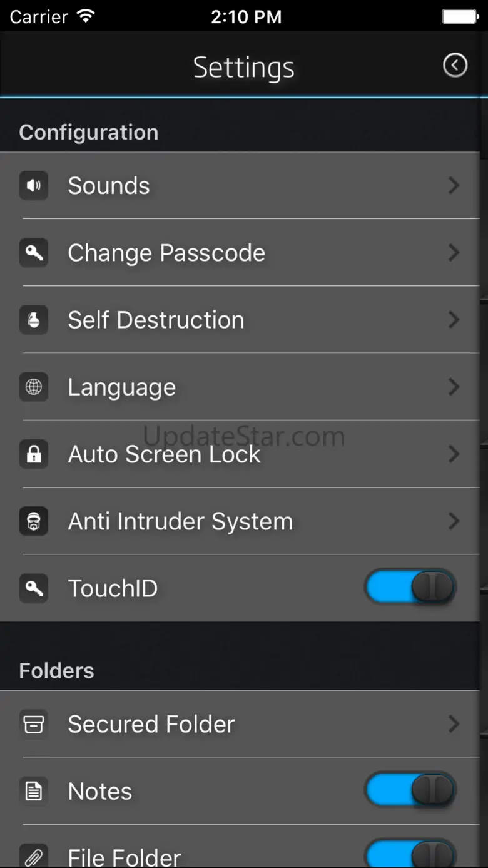This screenshot has width=488, height=868.
Task: Open the Change Passcode menu entry
Action: pos(166,253)
